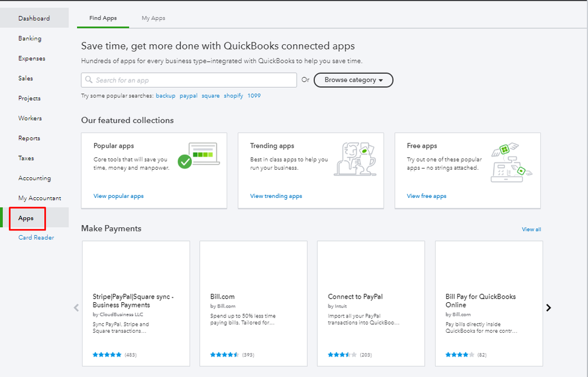Open View free apps link

[x=427, y=196]
